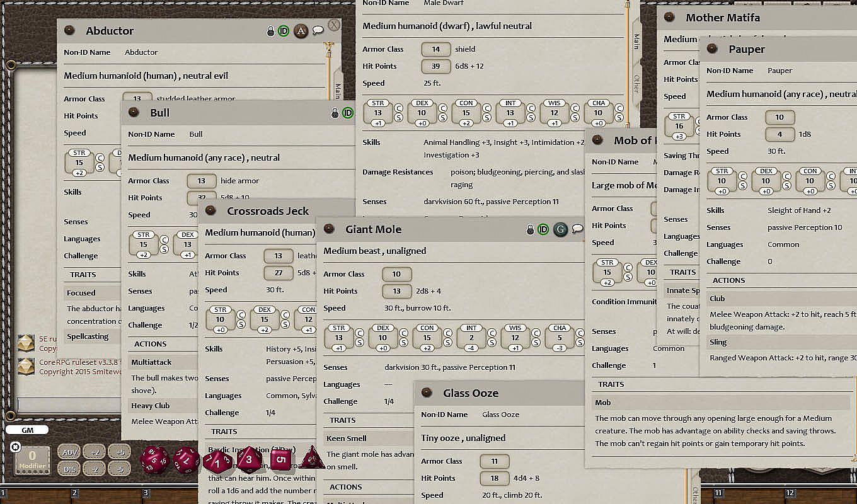Screen dimensions: 857x504
Task: Toggle the Bull sheet ID status
Action: click(347, 113)
